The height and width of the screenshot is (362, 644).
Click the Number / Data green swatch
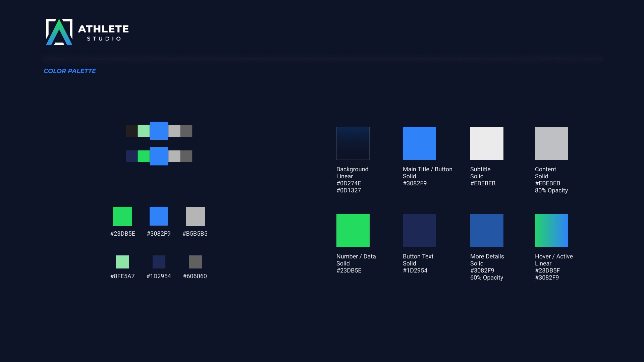coord(353,230)
